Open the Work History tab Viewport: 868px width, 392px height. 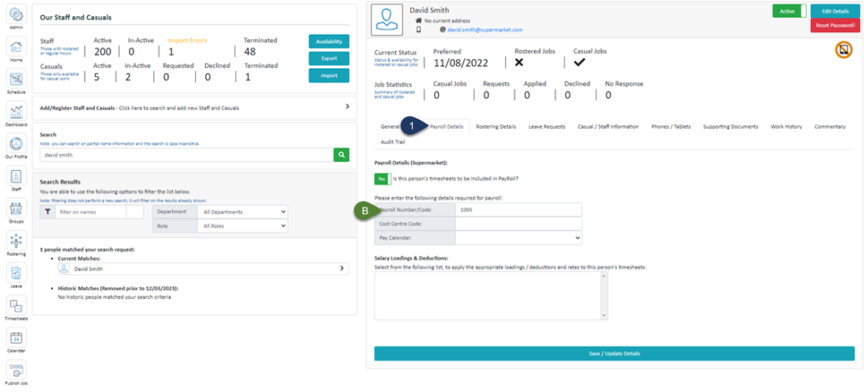pyautogui.click(x=786, y=127)
